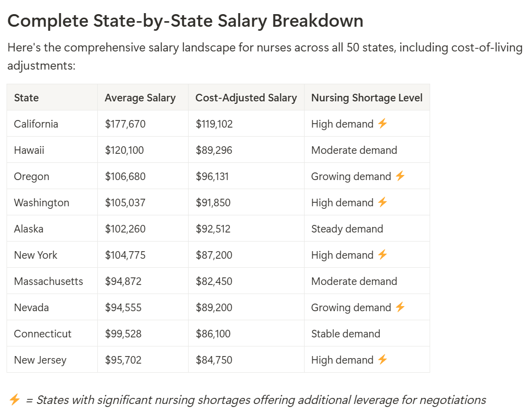Click the lightning bolt in the Oregon row
The height and width of the screenshot is (408, 532).
[x=400, y=176]
